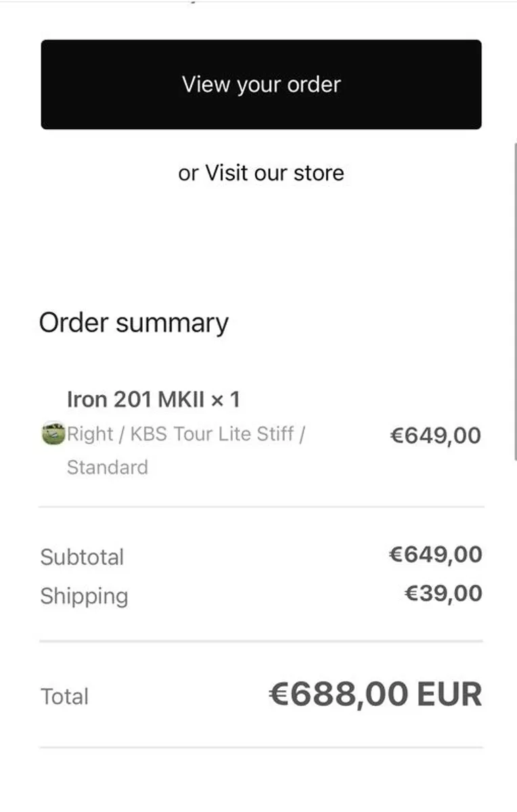
Task: Click the Order summary heading
Action: coord(134,323)
